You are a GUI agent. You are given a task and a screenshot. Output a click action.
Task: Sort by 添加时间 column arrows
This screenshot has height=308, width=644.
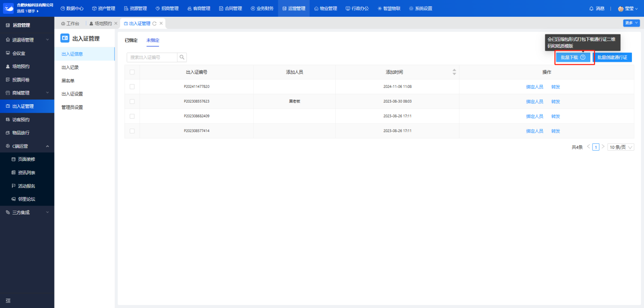pyautogui.click(x=454, y=72)
